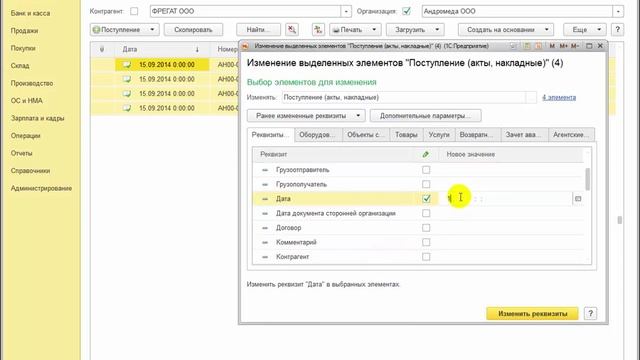Open the Организация Андромеда ООО dropdown arrow
640x360 pixels.
(618, 11)
